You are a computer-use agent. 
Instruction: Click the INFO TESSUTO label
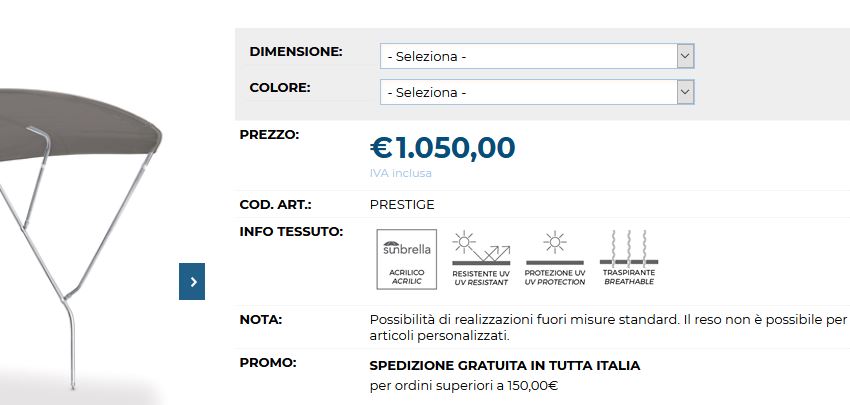coord(291,232)
